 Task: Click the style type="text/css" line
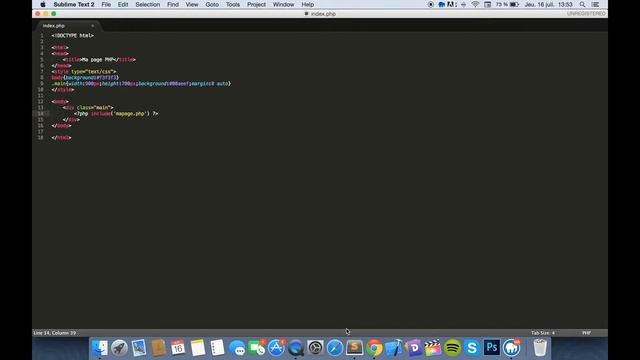(84, 71)
